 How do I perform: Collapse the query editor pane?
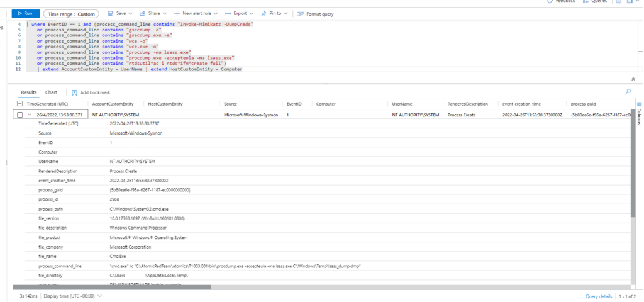tap(632, 79)
